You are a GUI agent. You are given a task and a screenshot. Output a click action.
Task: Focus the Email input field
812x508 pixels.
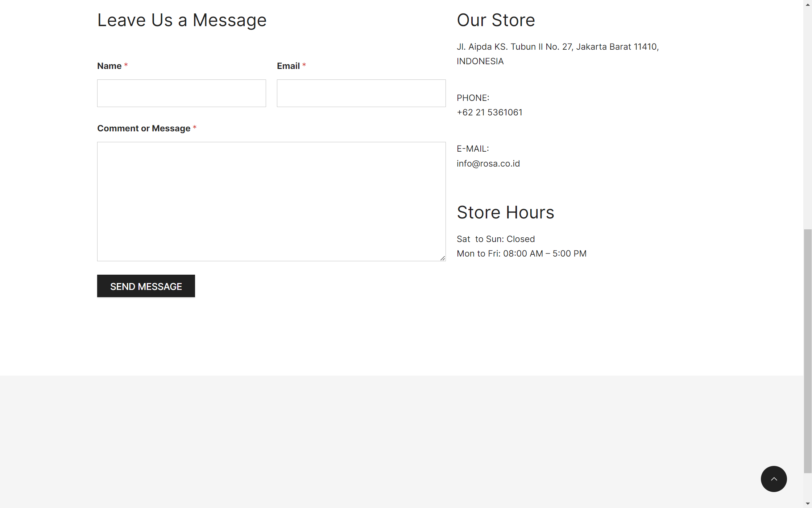tap(361, 93)
